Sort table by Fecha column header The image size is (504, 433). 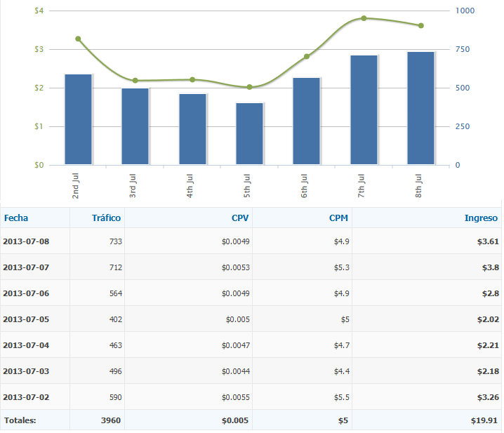tap(16, 218)
